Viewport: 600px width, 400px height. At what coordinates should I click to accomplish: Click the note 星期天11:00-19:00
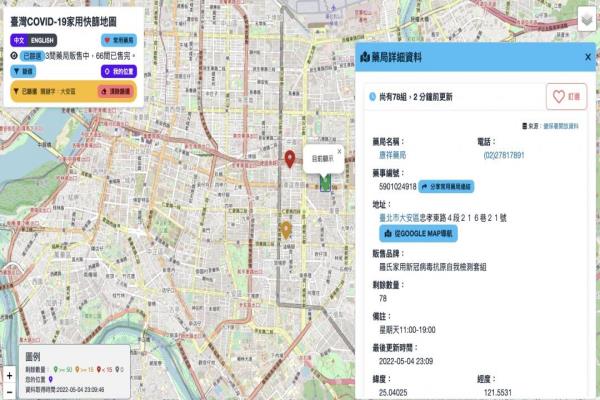(407, 330)
